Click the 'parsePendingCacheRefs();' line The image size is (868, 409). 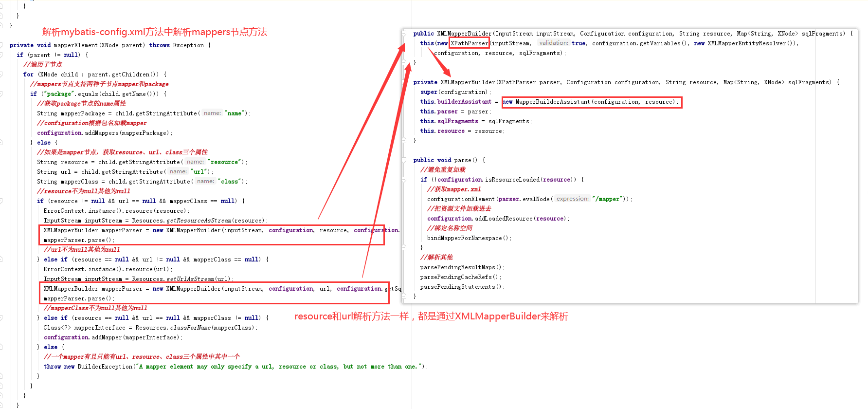tap(461, 277)
